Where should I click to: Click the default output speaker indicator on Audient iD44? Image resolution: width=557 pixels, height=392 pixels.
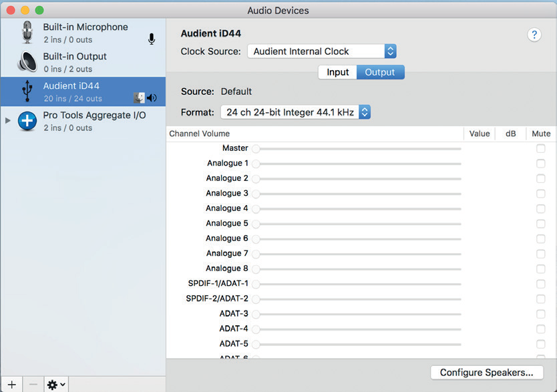point(152,97)
